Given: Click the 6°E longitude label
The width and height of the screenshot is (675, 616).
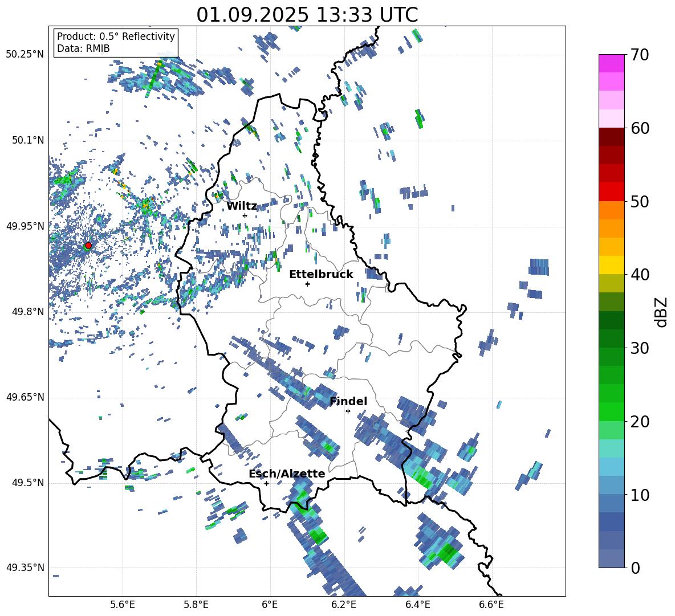Looking at the screenshot, I should coord(270,605).
